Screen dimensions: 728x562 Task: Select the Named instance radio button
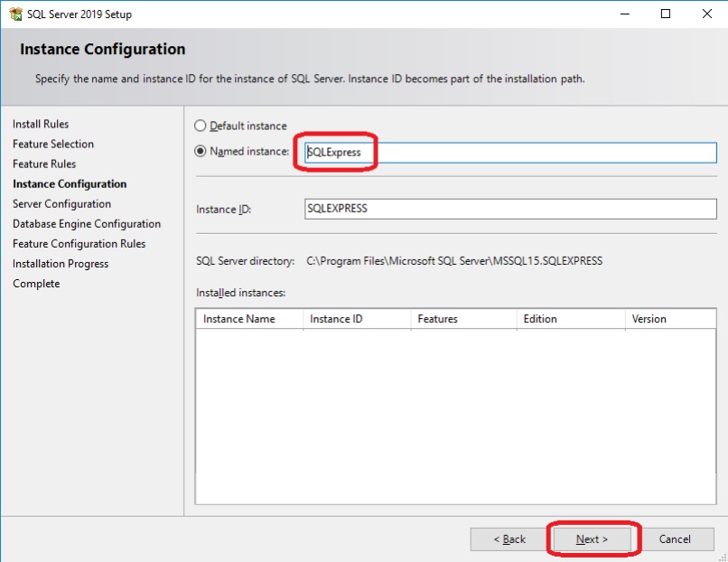tap(201, 152)
